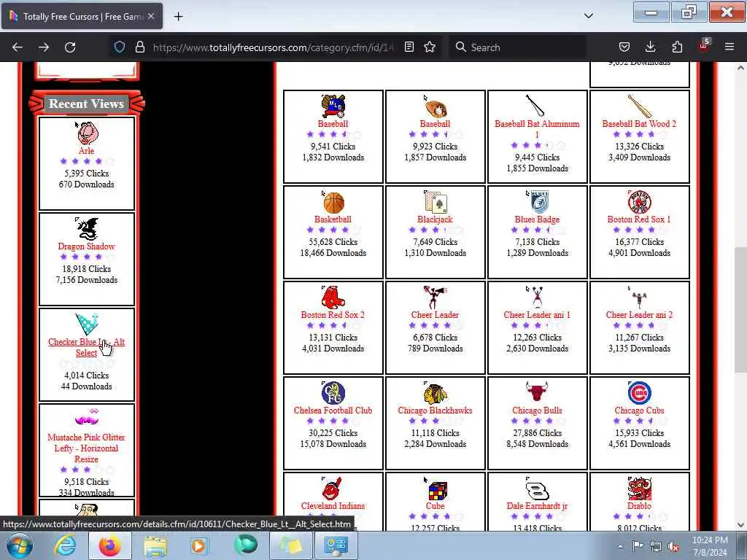Open the Cube cursor image
747x560 pixels.
pyautogui.click(x=435, y=489)
